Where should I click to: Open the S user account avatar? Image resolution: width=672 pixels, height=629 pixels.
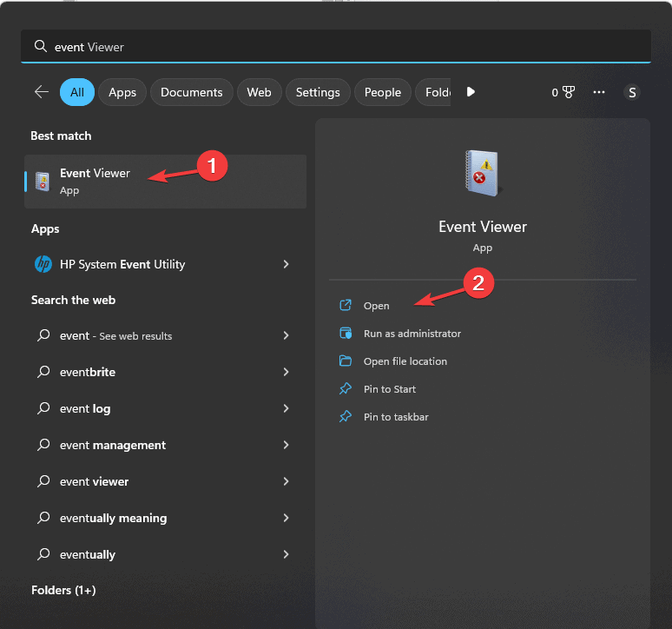pyautogui.click(x=632, y=92)
